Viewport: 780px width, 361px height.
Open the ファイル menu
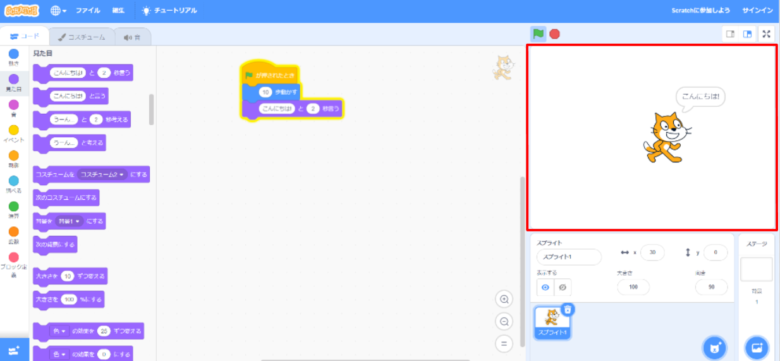(x=88, y=10)
